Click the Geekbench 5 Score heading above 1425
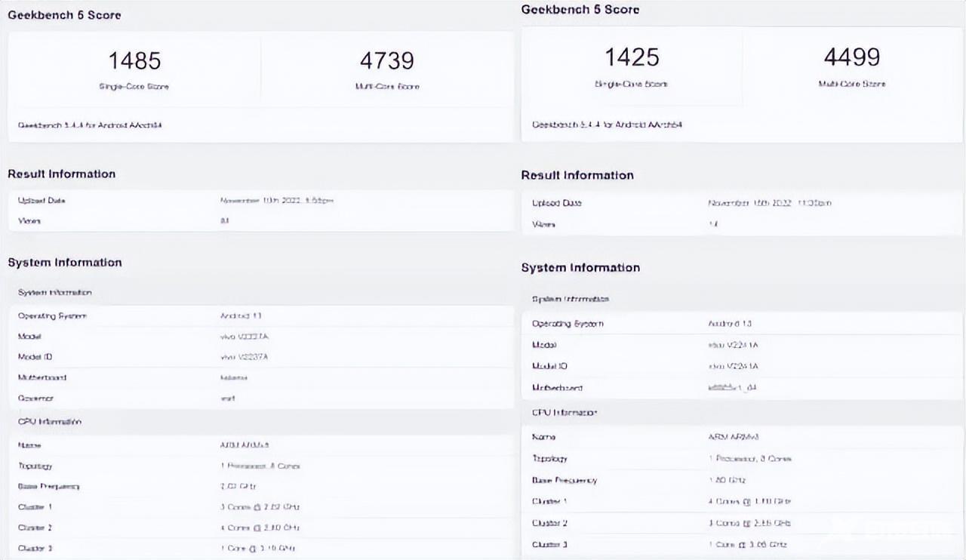This screenshot has width=966, height=560. (x=580, y=10)
